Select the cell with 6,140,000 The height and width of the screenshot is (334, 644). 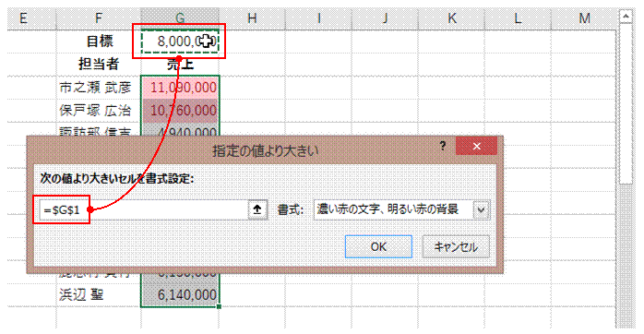tap(180, 295)
